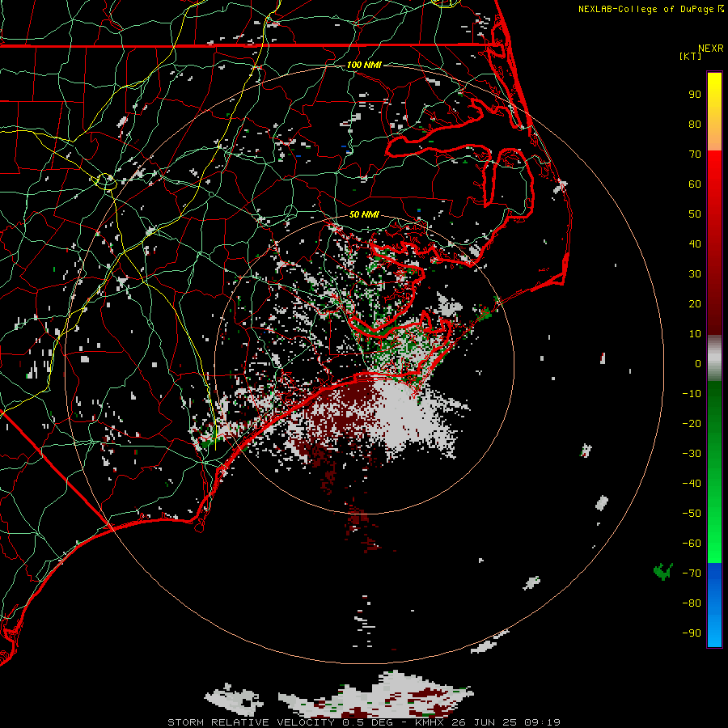Click the 50 NMI range ring label
The height and width of the screenshot is (728, 728).
click(364, 214)
